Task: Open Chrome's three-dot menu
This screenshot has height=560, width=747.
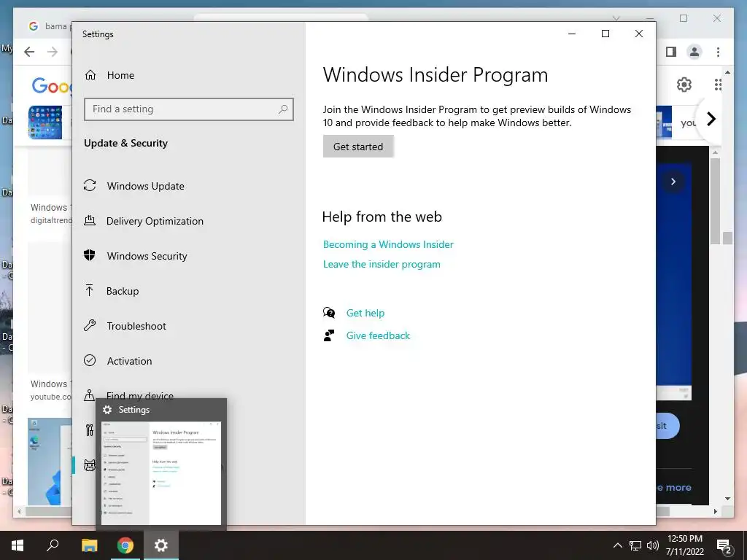Action: [x=718, y=52]
